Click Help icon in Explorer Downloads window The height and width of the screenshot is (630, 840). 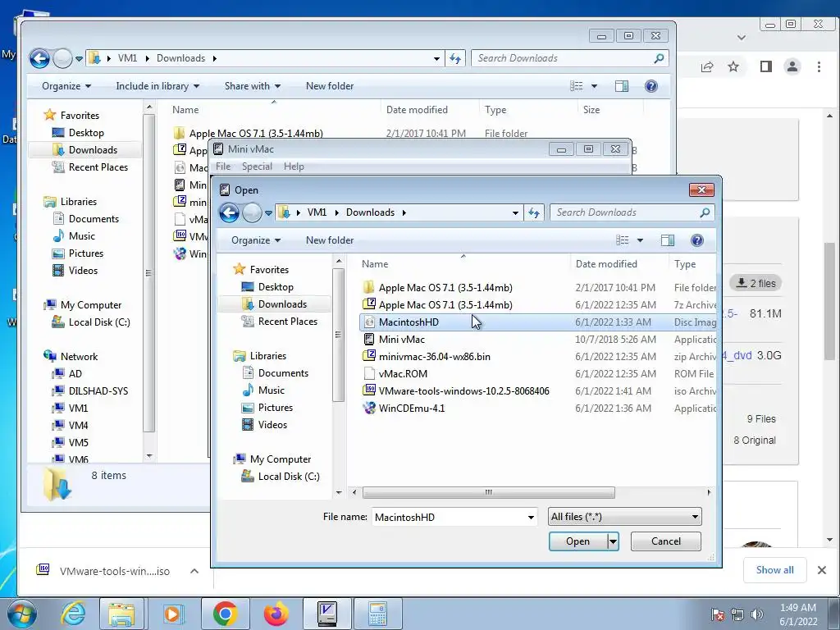(x=651, y=86)
